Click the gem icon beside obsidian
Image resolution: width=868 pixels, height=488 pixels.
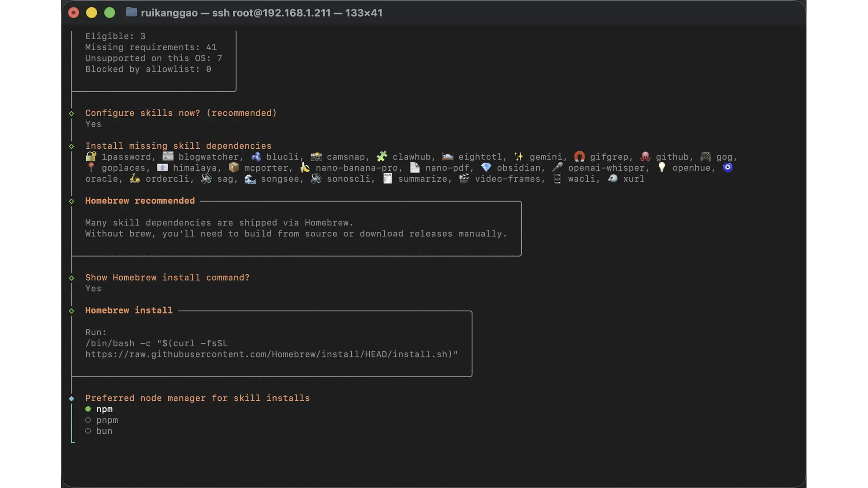(486, 168)
